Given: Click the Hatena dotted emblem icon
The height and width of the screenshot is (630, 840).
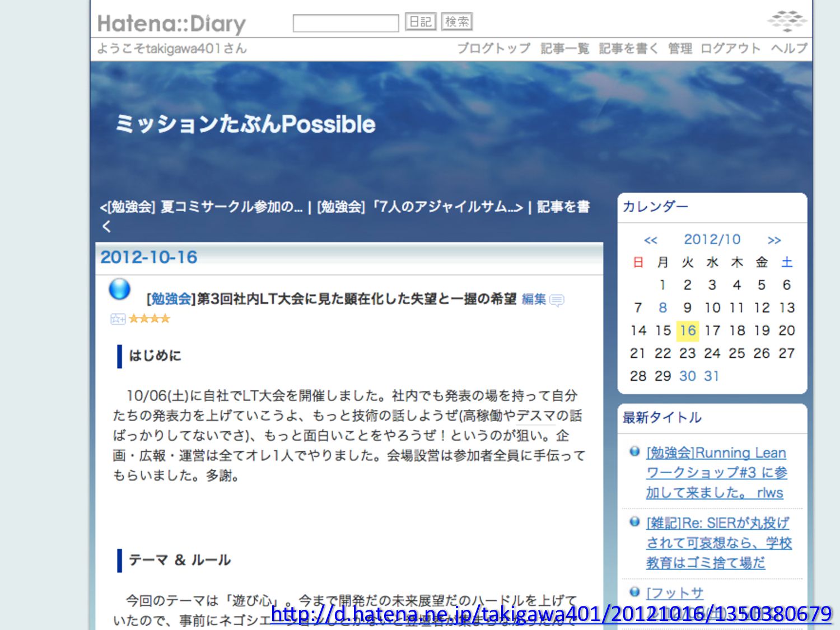Looking at the screenshot, I should [x=787, y=21].
